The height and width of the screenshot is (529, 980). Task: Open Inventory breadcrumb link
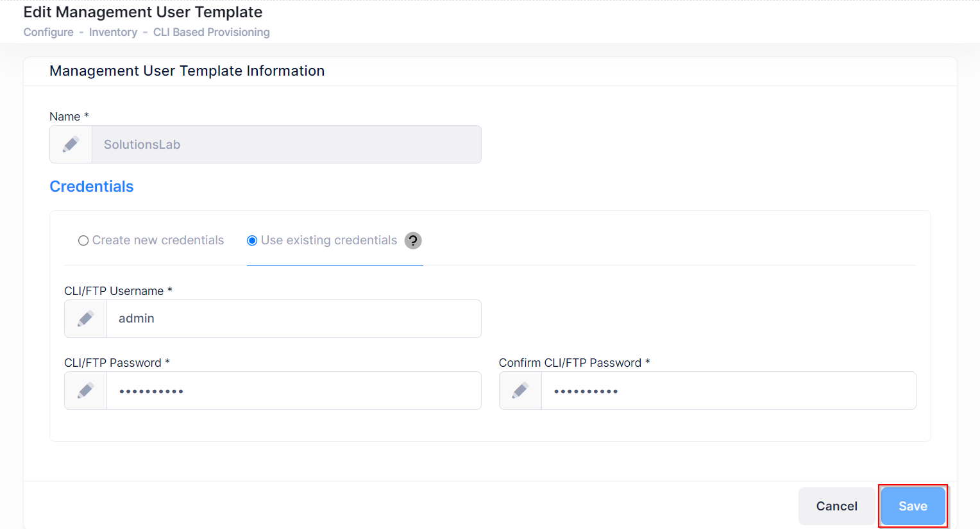point(113,32)
